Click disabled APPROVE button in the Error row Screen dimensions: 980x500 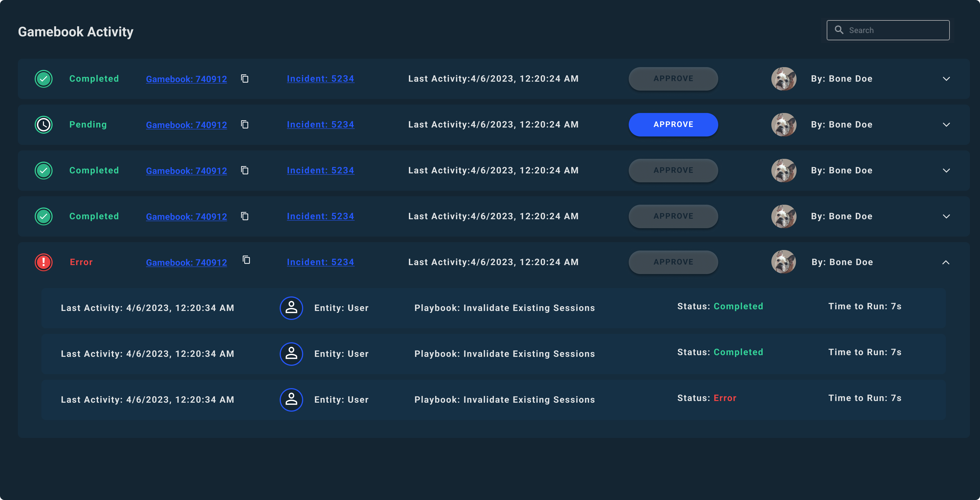point(673,262)
